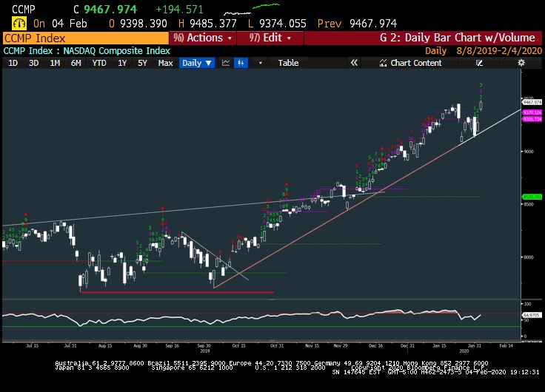Open the 96) Actions menu
The height and width of the screenshot is (392, 545).
(203, 38)
